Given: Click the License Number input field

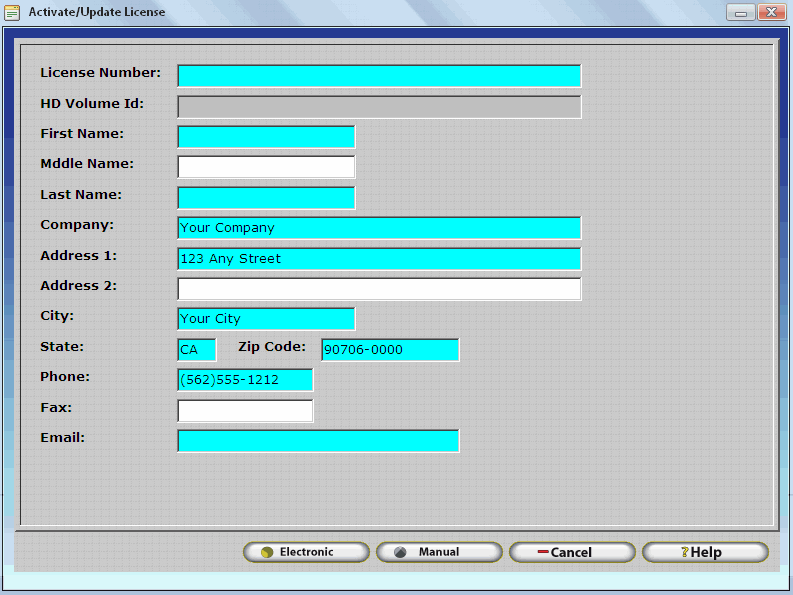Looking at the screenshot, I should pyautogui.click(x=379, y=76).
